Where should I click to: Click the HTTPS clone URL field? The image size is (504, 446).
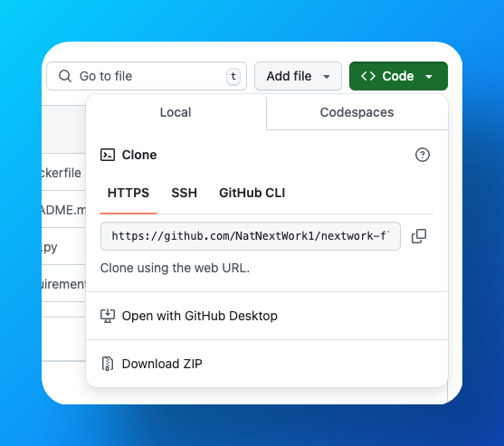251,236
